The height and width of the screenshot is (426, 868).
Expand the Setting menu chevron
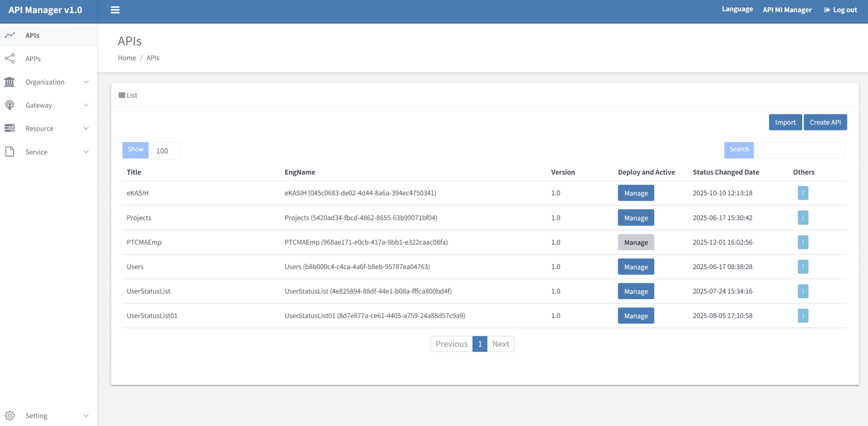click(86, 416)
